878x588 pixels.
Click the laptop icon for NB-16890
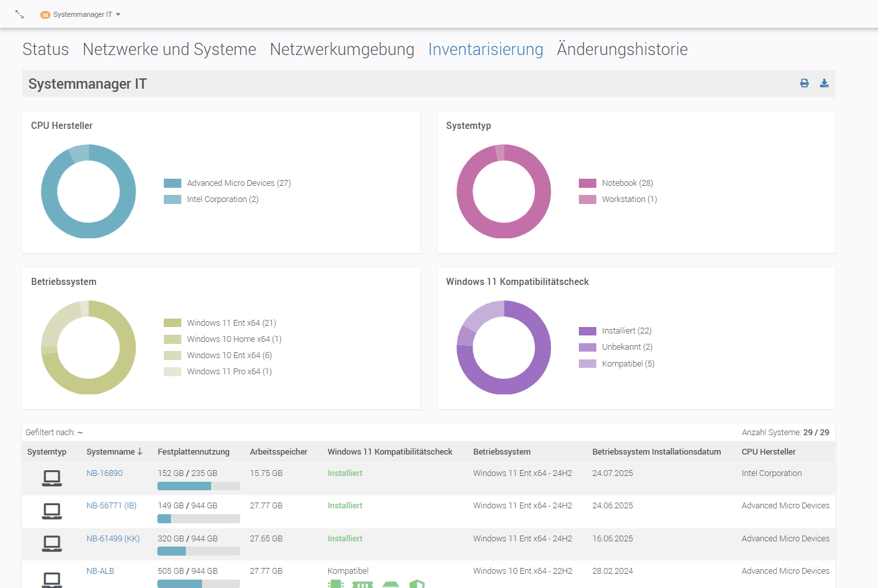(x=52, y=479)
